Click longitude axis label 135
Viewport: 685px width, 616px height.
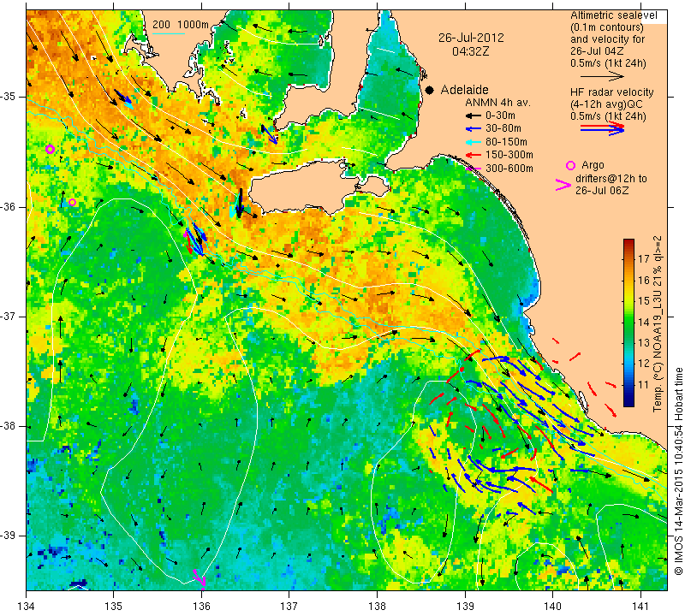click(x=114, y=607)
